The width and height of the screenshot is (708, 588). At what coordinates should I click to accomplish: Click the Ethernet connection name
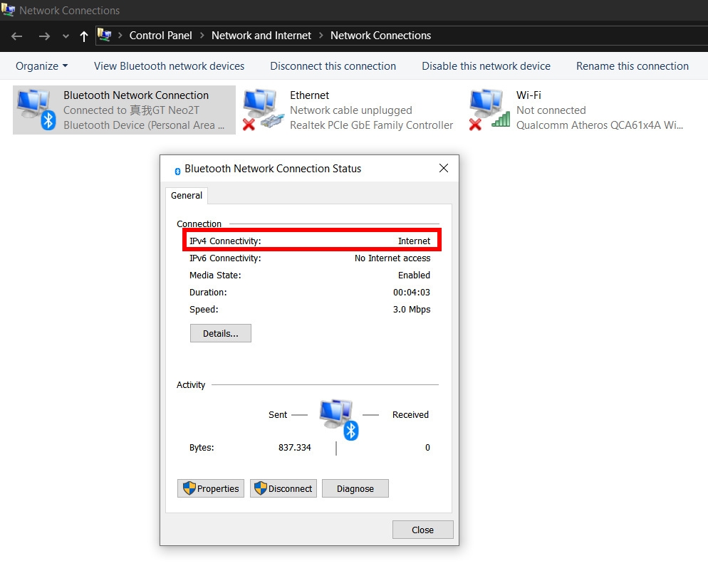pyautogui.click(x=309, y=95)
